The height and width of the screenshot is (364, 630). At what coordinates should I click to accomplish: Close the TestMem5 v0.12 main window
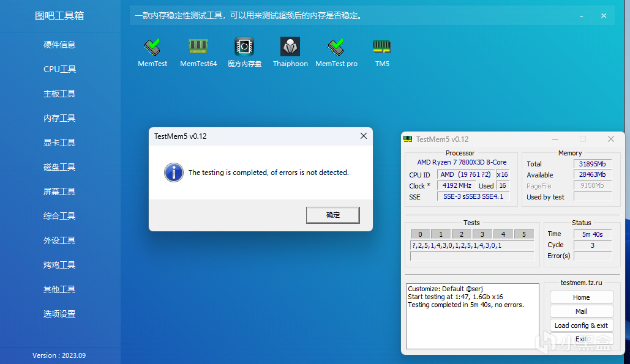tap(611, 139)
